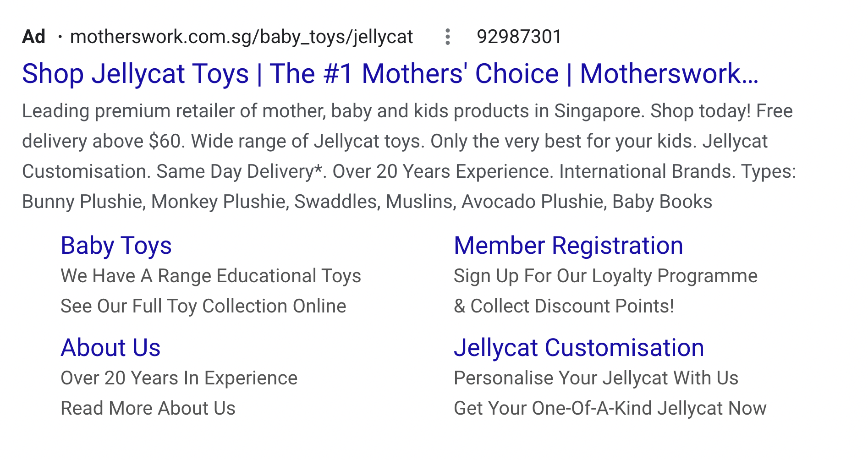Click 'Get Your One-Of-A-Kind Jellycat Now' text

coord(610,409)
